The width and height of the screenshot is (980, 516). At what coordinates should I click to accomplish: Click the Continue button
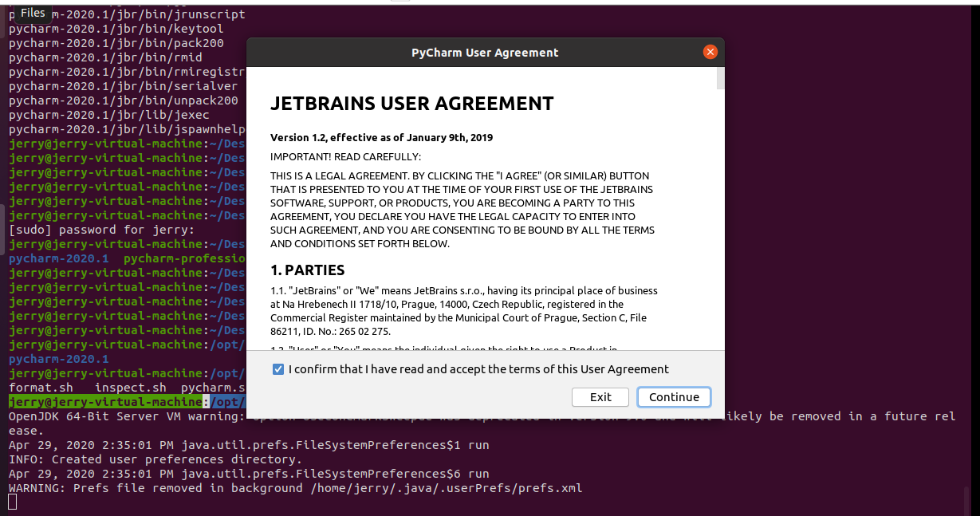point(674,397)
